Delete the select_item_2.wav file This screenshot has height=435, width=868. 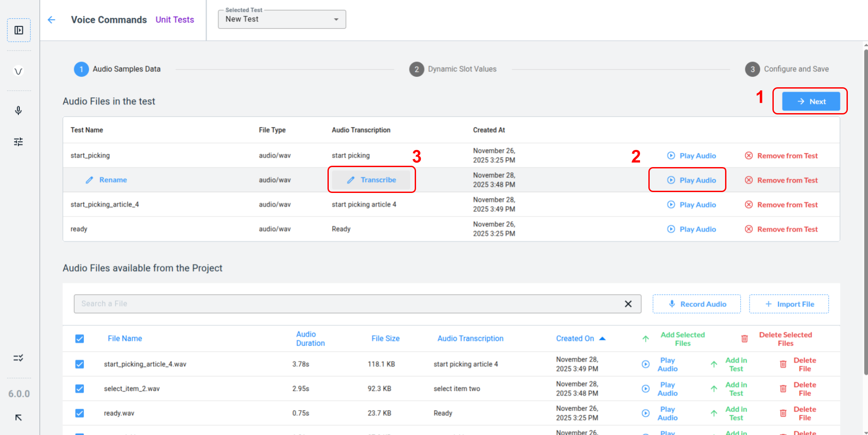798,389
